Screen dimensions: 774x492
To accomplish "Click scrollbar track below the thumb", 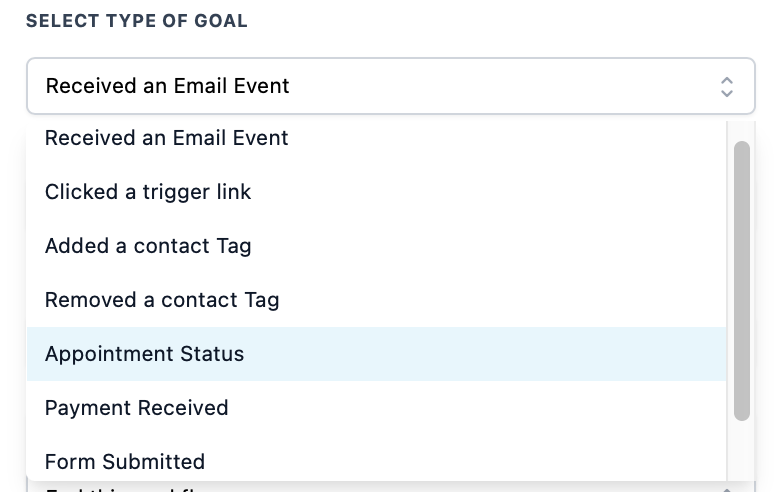I will [x=741, y=450].
